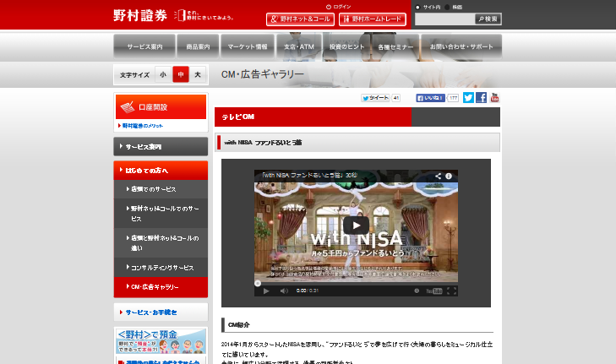Click the Nomura Securities logo

tap(140, 16)
